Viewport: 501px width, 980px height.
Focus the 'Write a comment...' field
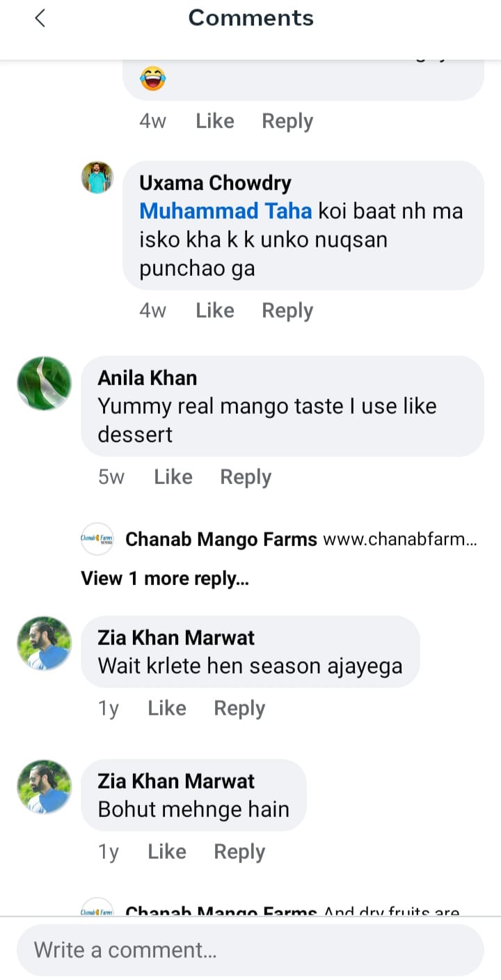(250, 950)
